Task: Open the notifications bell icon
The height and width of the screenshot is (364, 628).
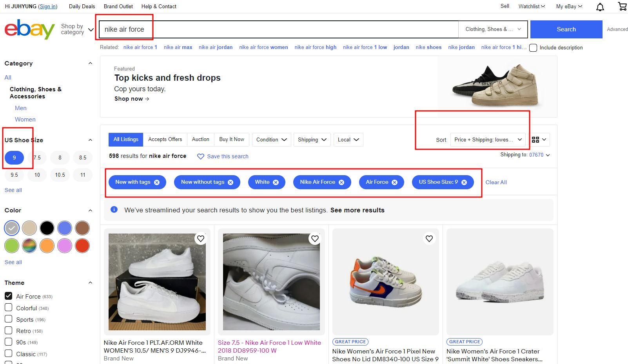Action: pos(600,7)
